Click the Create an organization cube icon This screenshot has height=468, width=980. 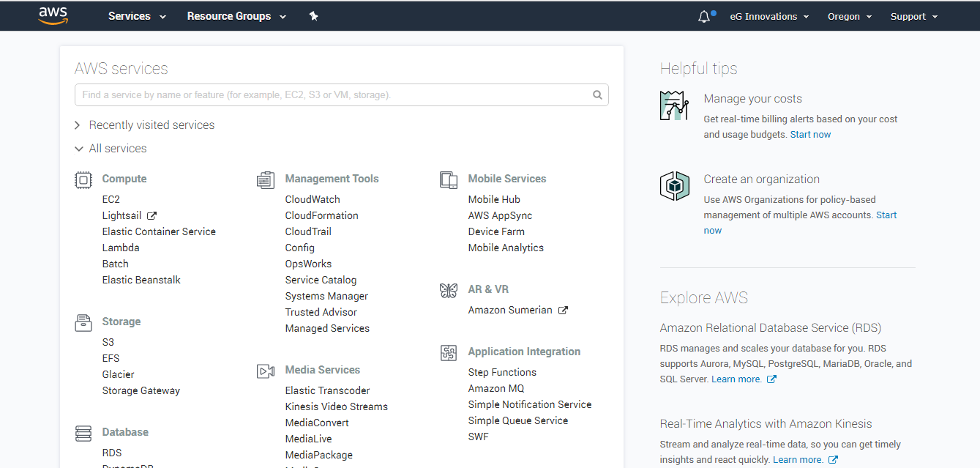click(x=675, y=186)
